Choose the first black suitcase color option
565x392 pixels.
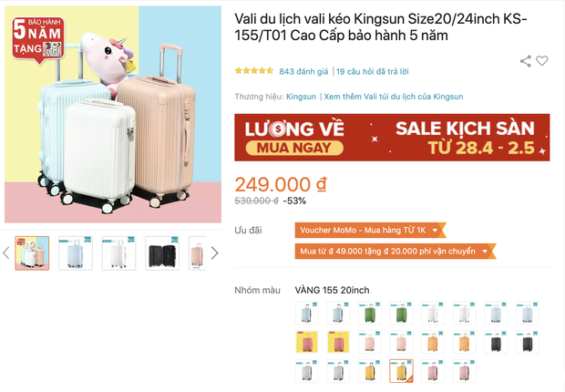(x=496, y=342)
